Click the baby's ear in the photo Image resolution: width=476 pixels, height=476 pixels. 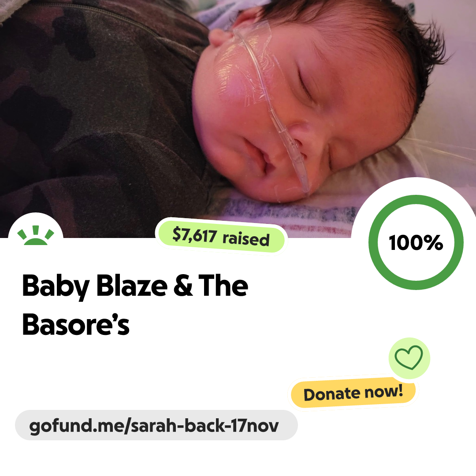tap(219, 37)
